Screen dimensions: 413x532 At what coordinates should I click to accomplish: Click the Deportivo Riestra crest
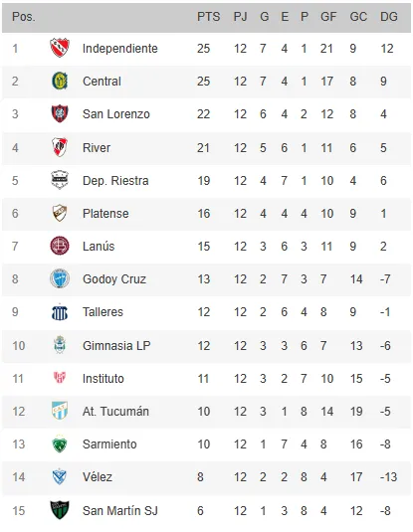click(x=60, y=180)
